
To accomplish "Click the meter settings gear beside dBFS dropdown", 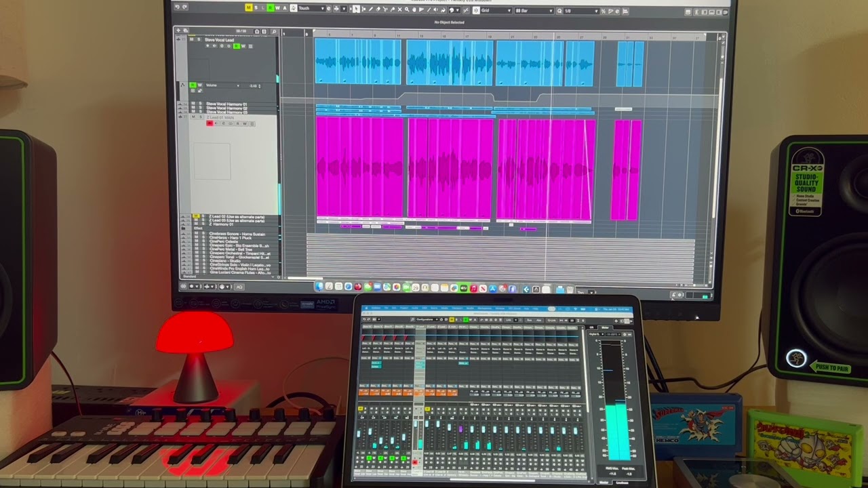I will point(625,334).
